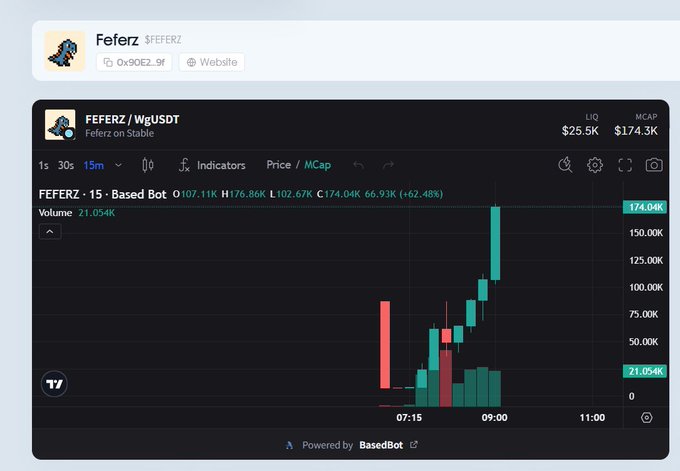Screen dimensions: 680x471
Task: Click the $FEFERZ ticker text
Action: [x=163, y=40]
